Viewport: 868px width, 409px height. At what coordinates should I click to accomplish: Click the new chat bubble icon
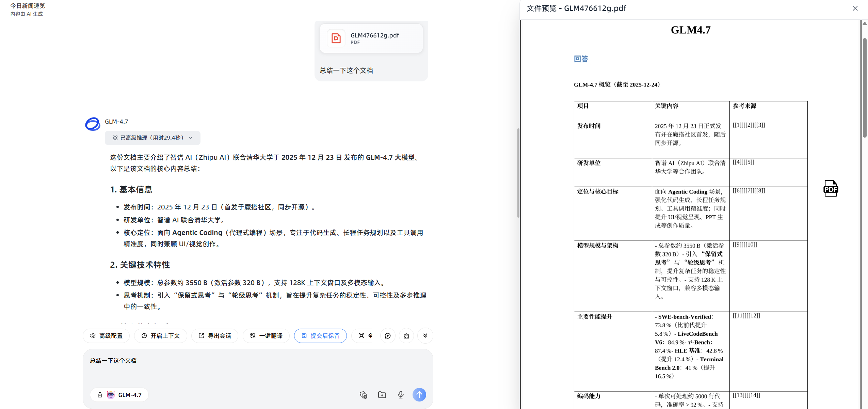coord(388,336)
